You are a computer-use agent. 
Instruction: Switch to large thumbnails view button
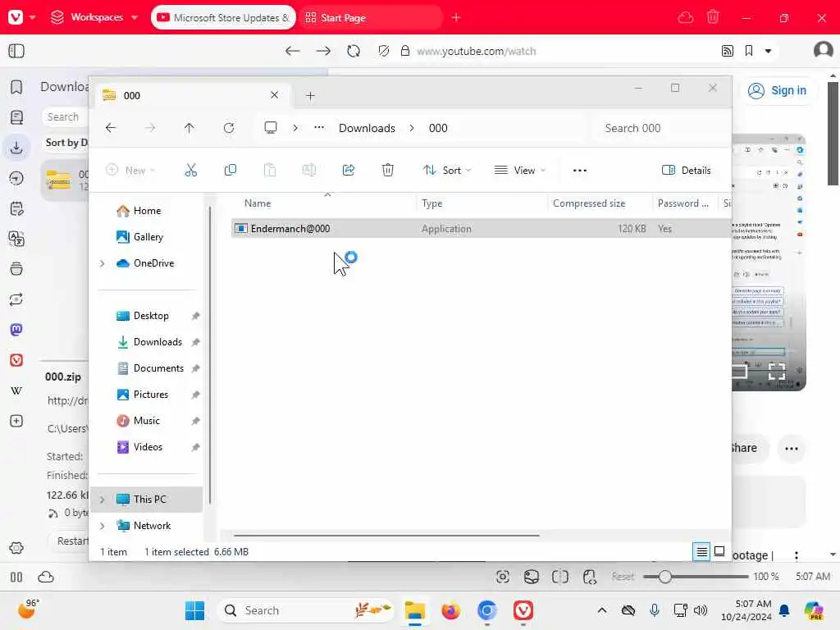pos(719,551)
